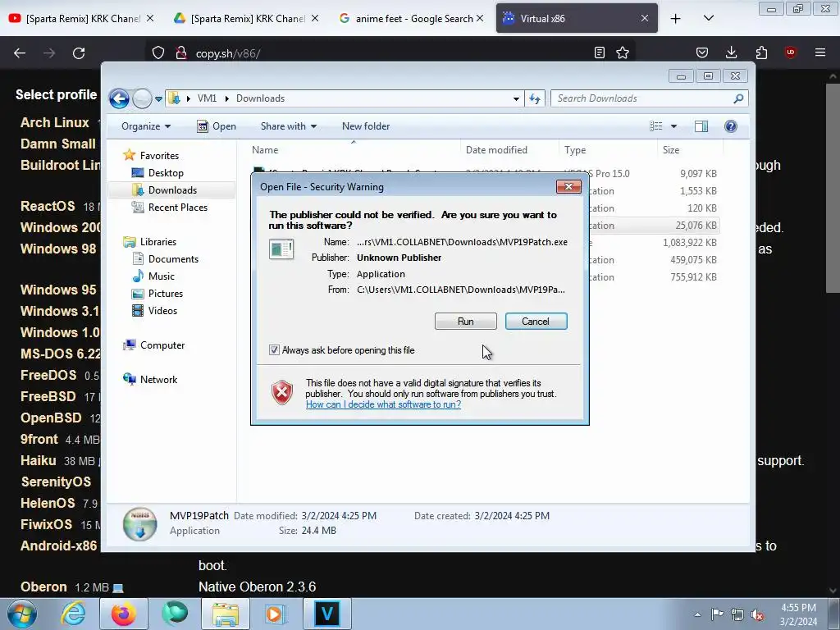840x630 pixels.
Task: Open the Share with menu
Action: (x=289, y=126)
